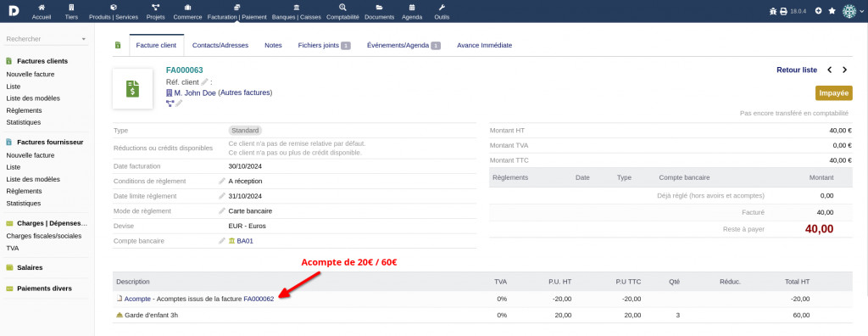
Task: Open the Tiers menu
Action: pyautogui.click(x=71, y=12)
